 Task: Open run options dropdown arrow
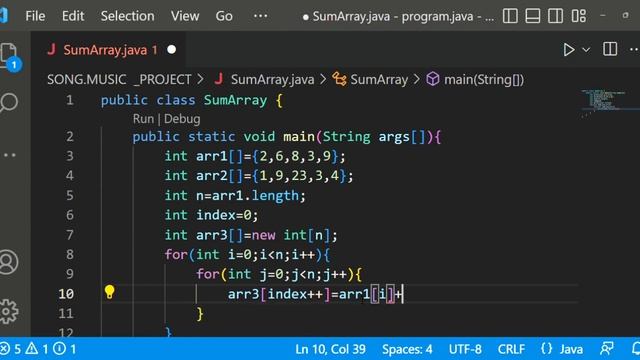(x=586, y=50)
